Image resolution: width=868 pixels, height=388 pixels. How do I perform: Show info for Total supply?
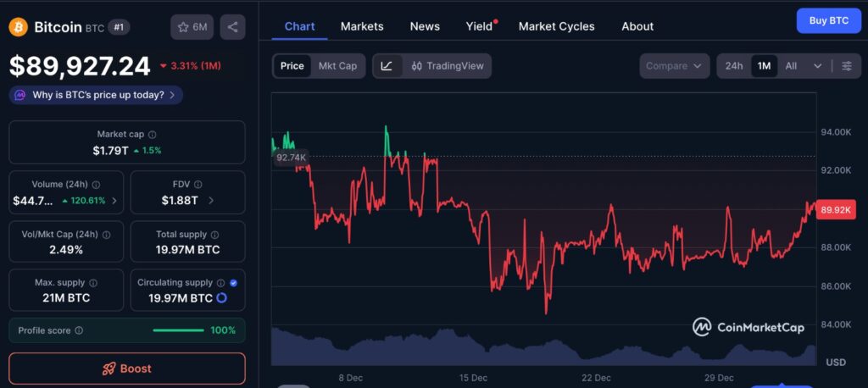point(214,235)
